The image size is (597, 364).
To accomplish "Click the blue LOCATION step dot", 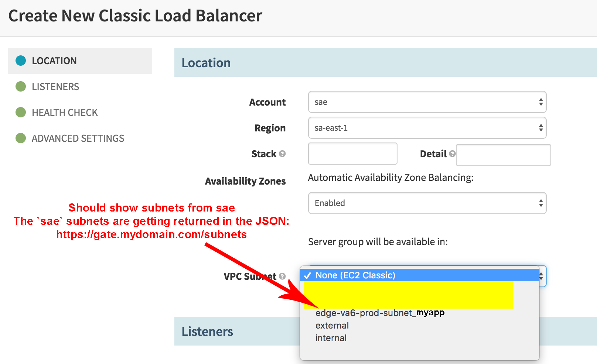I will point(21,61).
